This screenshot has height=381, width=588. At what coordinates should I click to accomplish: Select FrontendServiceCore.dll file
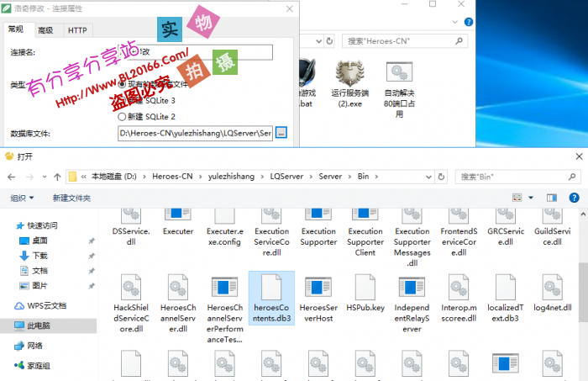[459, 233]
